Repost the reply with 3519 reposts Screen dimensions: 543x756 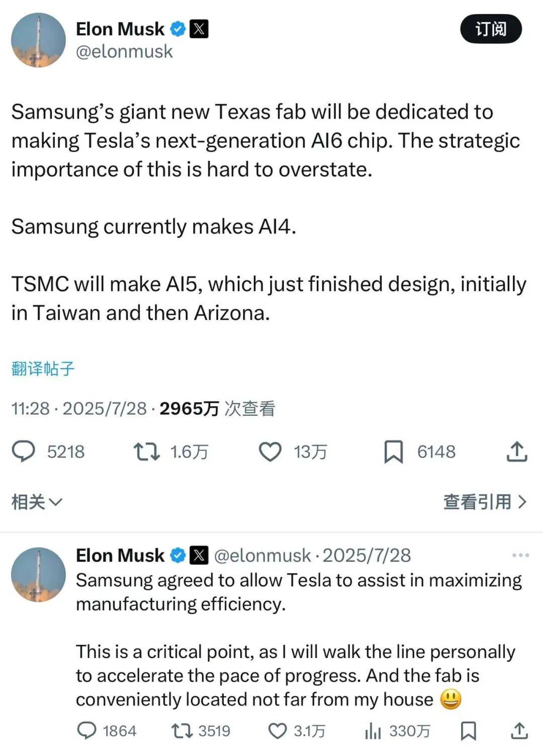(x=182, y=730)
